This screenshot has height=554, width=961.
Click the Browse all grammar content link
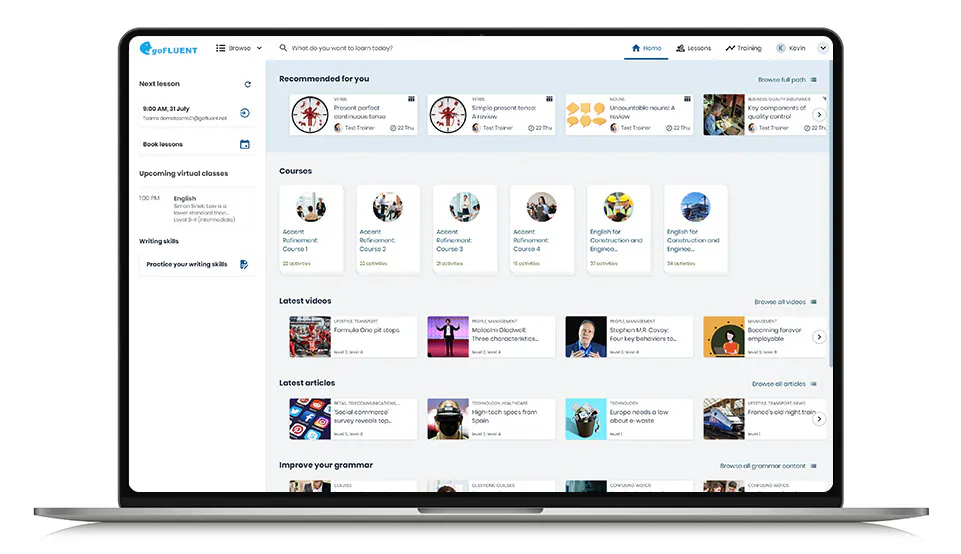coord(762,466)
